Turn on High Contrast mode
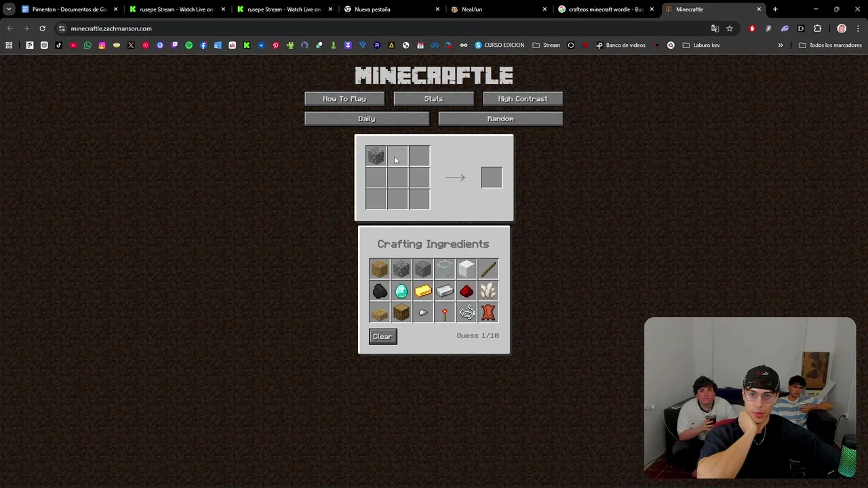The height and width of the screenshot is (488, 868). [x=523, y=99]
